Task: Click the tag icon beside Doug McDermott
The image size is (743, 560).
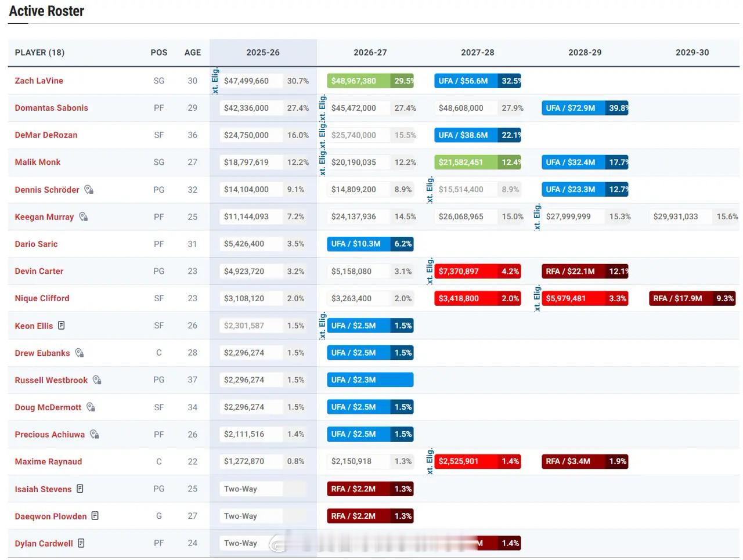Action: (91, 407)
